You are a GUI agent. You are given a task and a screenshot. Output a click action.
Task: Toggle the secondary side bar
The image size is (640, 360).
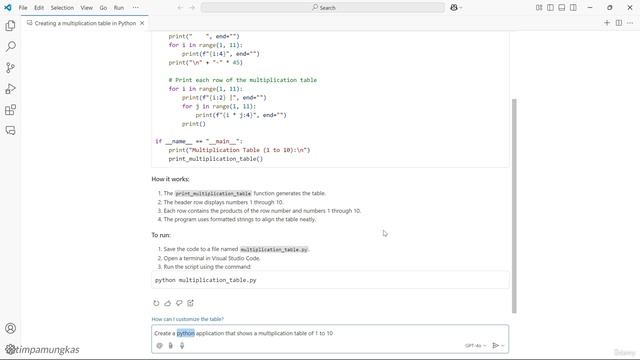coord(573,7)
